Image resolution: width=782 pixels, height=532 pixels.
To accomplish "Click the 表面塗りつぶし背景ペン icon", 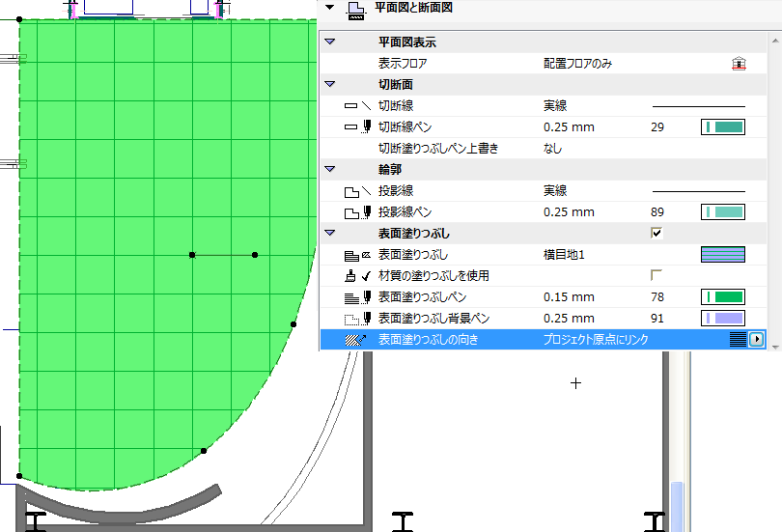I will coord(357,319).
